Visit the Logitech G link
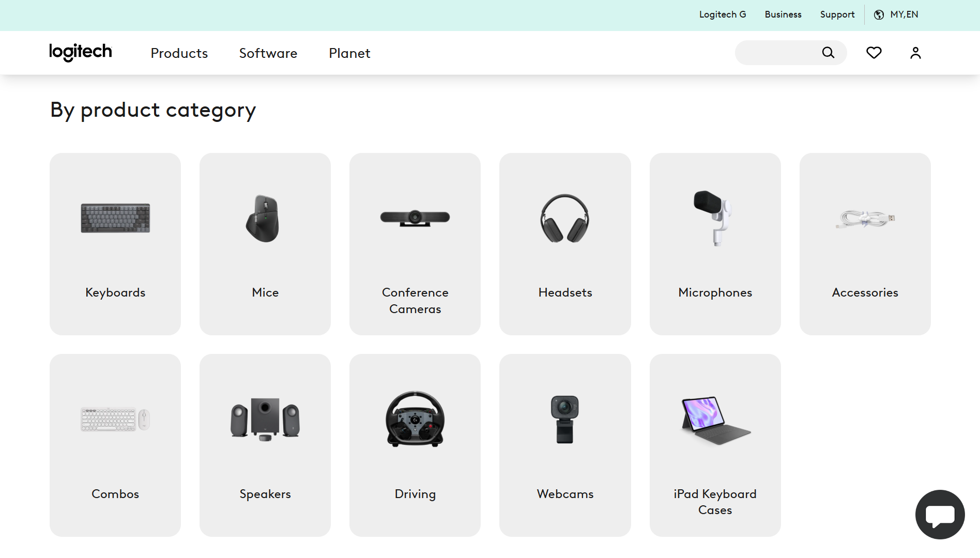 [722, 14]
